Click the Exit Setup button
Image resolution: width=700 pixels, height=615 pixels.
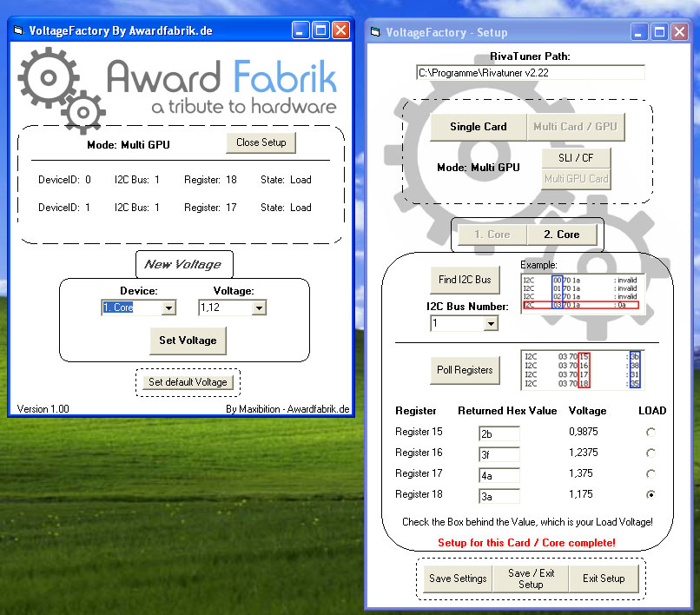(604, 579)
